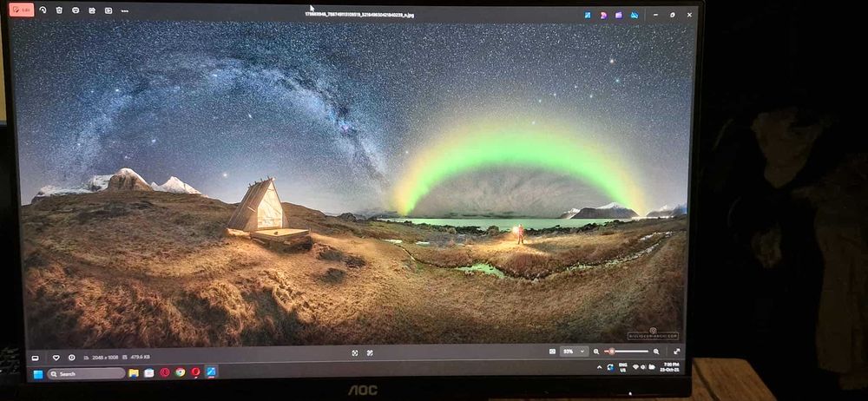The width and height of the screenshot is (868, 401).
Task: Adjust the zoom level slider
Action: (626, 352)
